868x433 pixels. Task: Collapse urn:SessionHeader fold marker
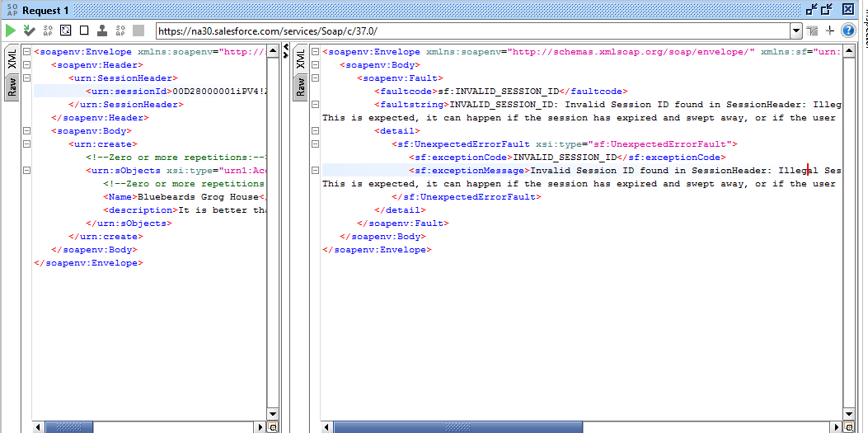coord(26,78)
